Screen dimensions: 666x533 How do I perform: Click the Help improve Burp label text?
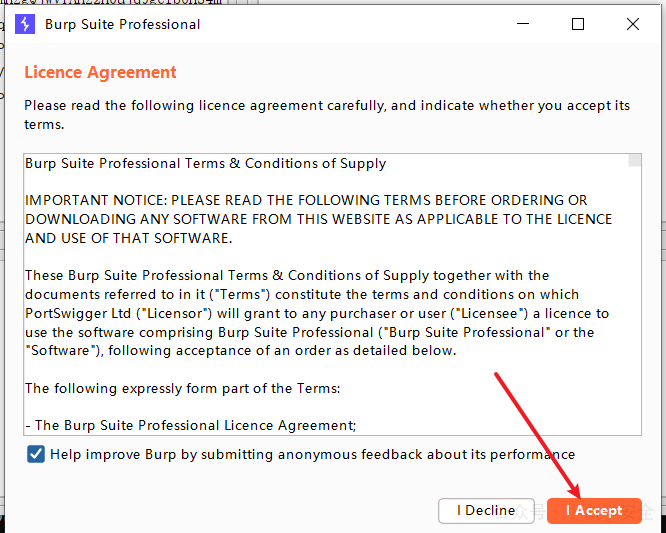point(312,454)
